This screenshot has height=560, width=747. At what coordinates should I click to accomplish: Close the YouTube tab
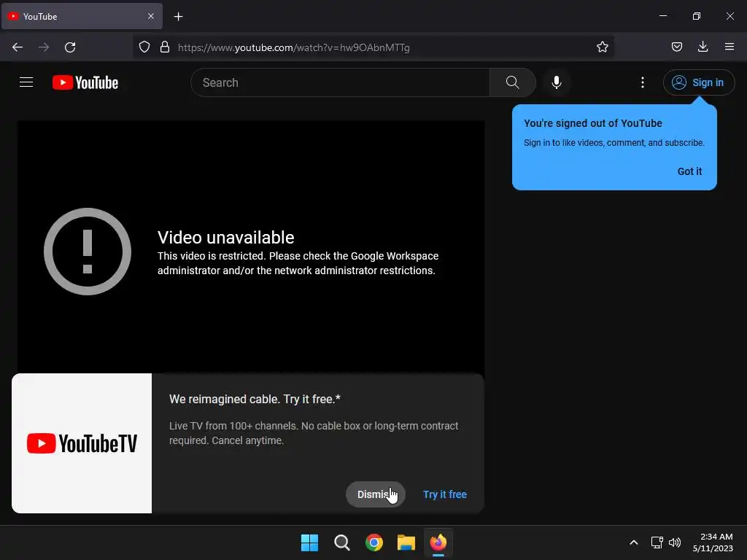151,16
